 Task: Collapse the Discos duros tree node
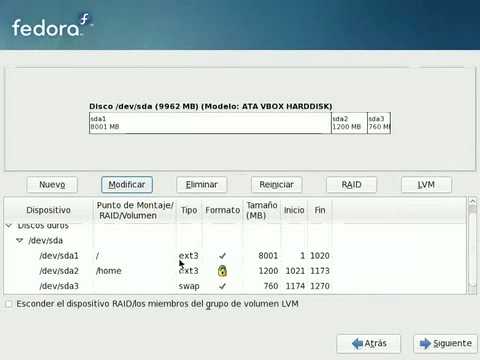point(9,226)
